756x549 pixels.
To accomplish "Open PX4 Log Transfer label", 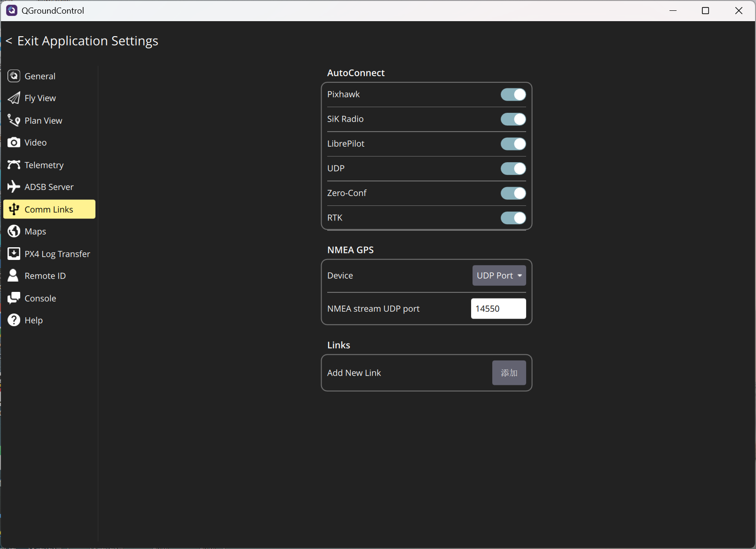I will point(57,254).
